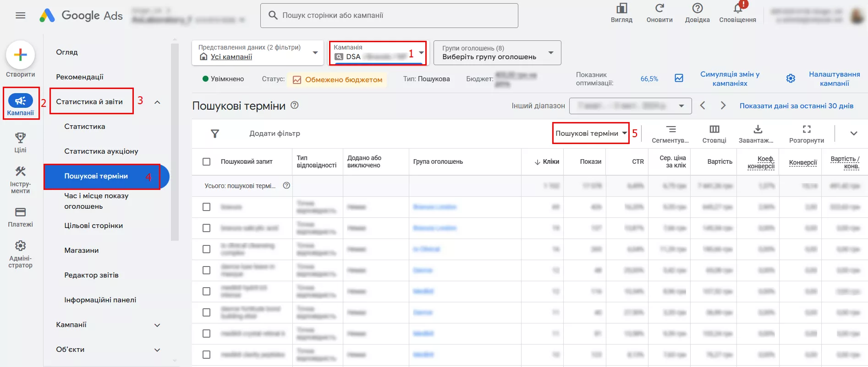
Task: Collapse the toolbar with the chevron arrow
Action: [853, 133]
